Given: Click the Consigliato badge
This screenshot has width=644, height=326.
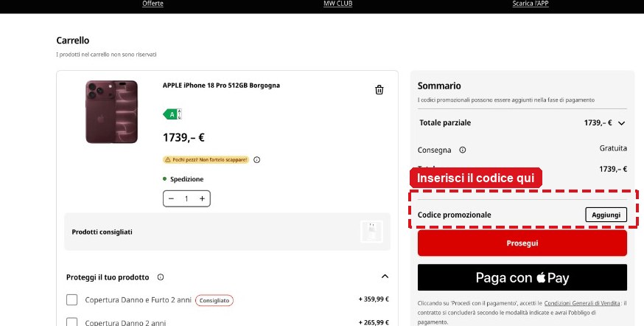Looking at the screenshot, I should coord(214,300).
